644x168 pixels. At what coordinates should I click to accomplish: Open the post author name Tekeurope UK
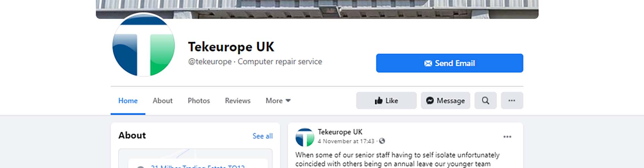click(x=340, y=132)
